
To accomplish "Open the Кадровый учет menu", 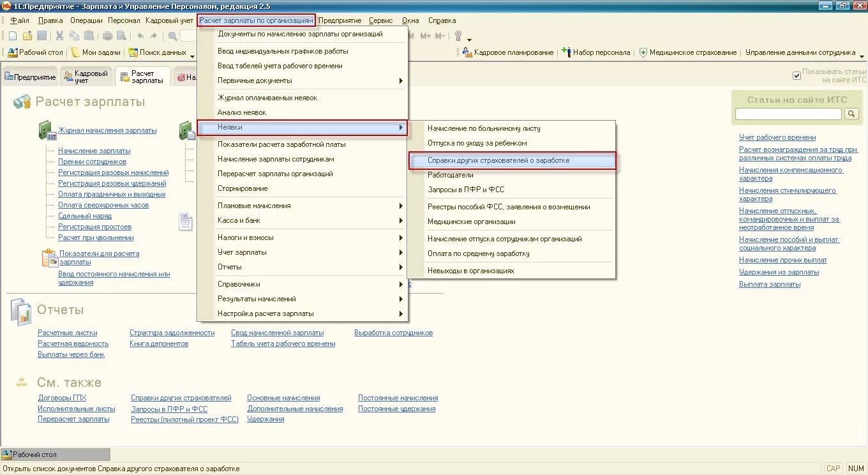I will (x=169, y=20).
